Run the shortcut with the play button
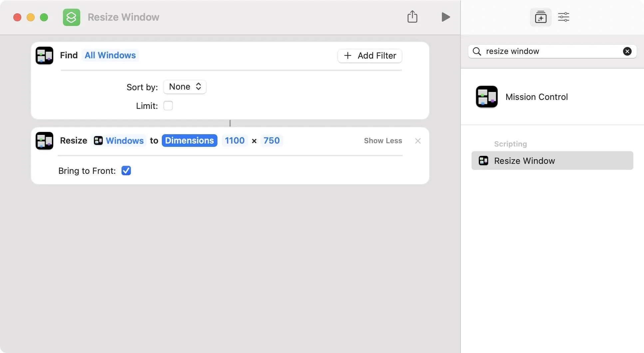 tap(446, 17)
